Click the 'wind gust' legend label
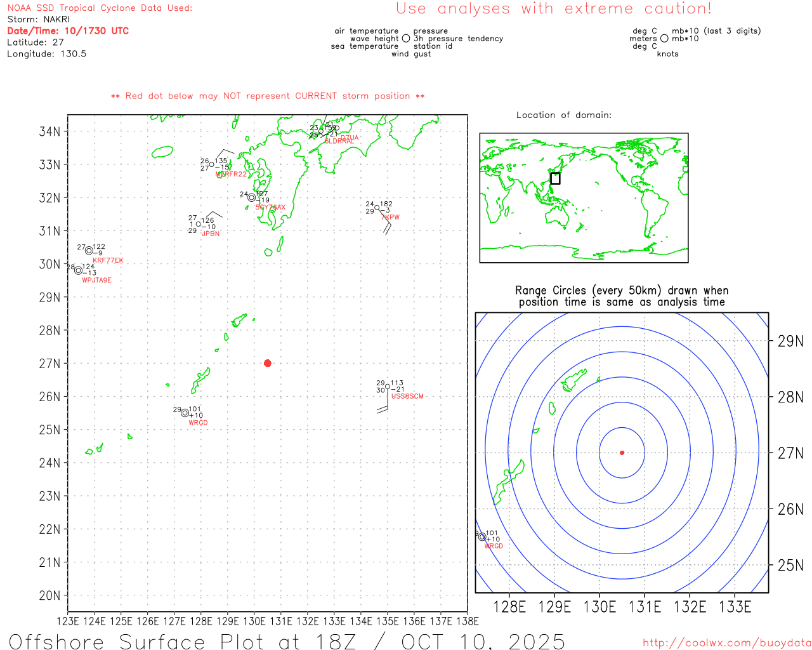Screen dimensions: 812x650 point(411,53)
